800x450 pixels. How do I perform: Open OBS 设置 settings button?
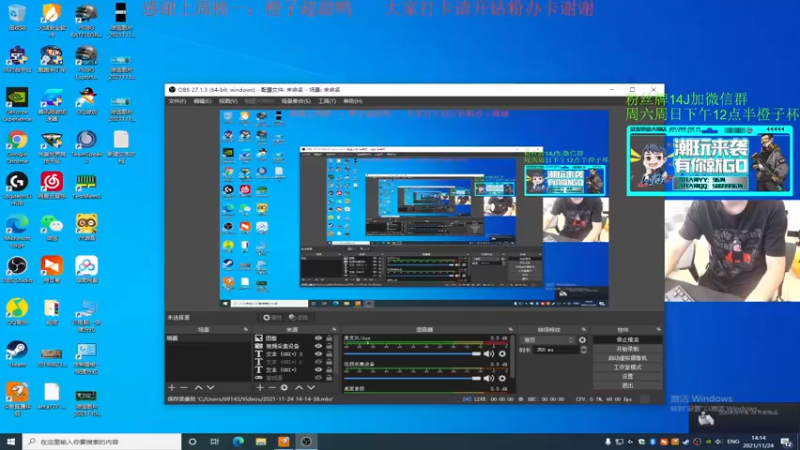[x=628, y=377]
